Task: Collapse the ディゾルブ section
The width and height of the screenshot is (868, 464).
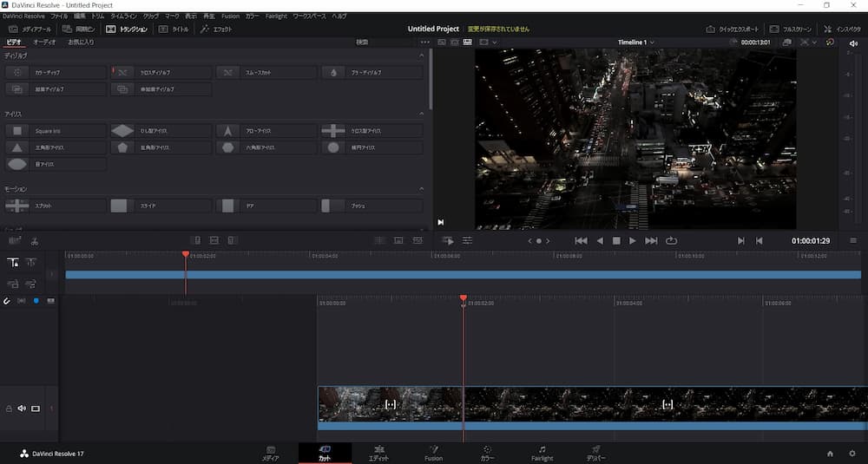Action: [x=421, y=56]
